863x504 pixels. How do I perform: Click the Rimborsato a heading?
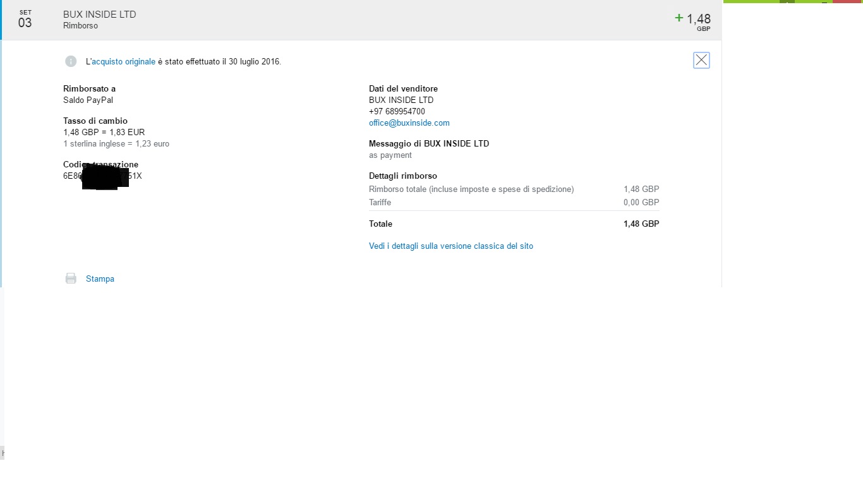tap(89, 89)
